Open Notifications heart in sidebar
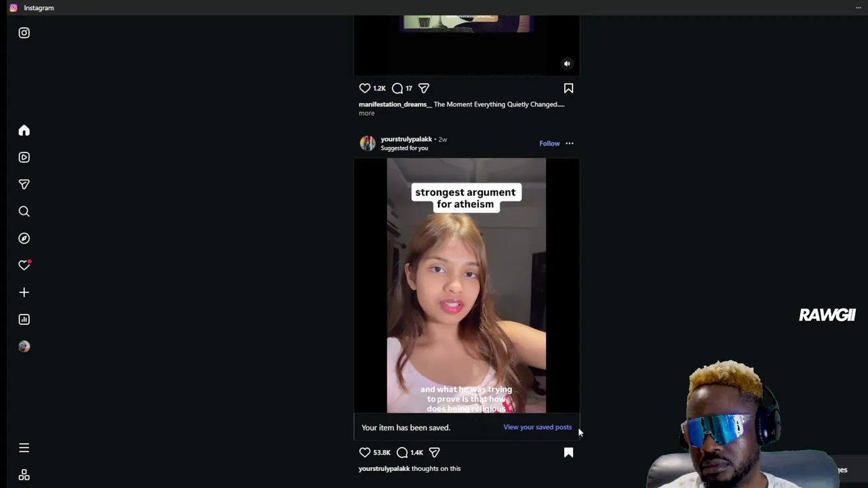This screenshot has width=868, height=488. 24,265
